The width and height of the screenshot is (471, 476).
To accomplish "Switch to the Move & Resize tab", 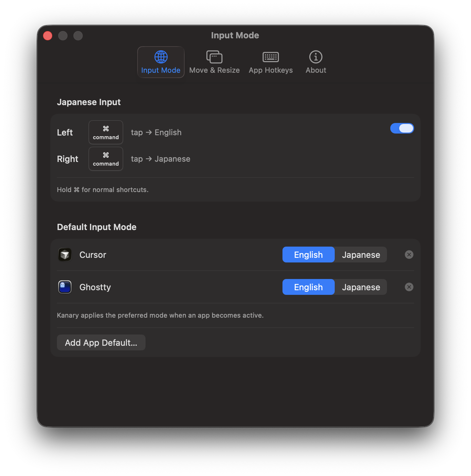I will pos(214,62).
